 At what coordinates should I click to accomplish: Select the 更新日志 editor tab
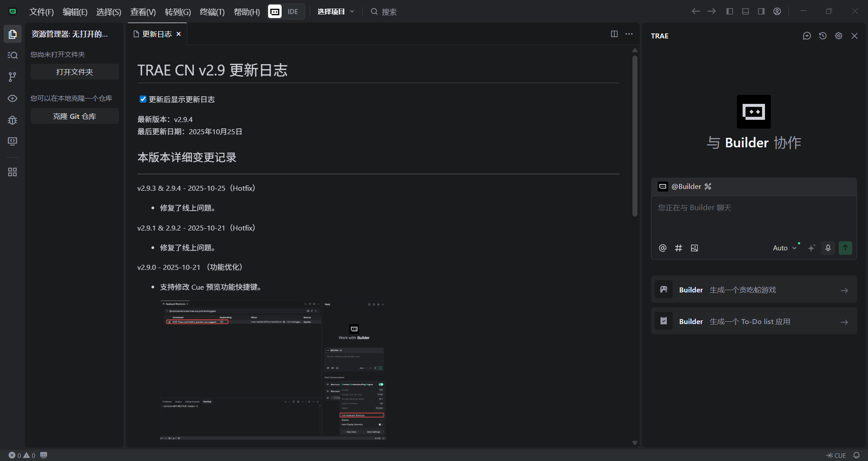click(157, 34)
